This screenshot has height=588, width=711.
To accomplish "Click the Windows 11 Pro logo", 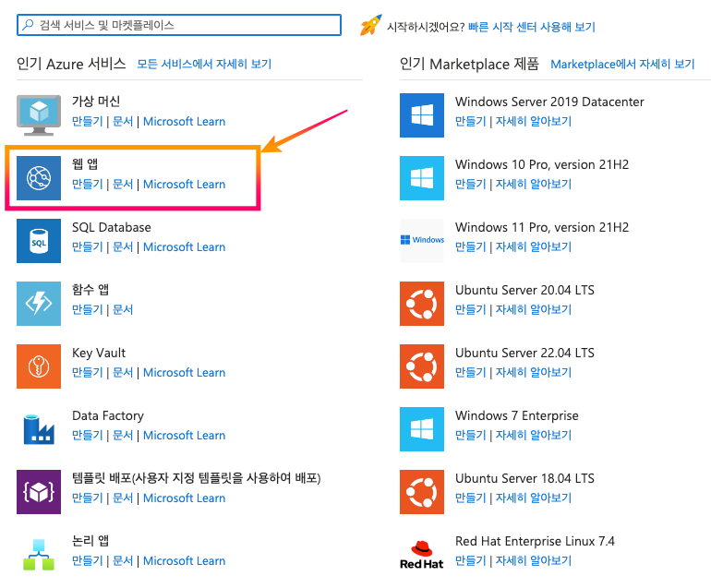I will tap(422, 240).
